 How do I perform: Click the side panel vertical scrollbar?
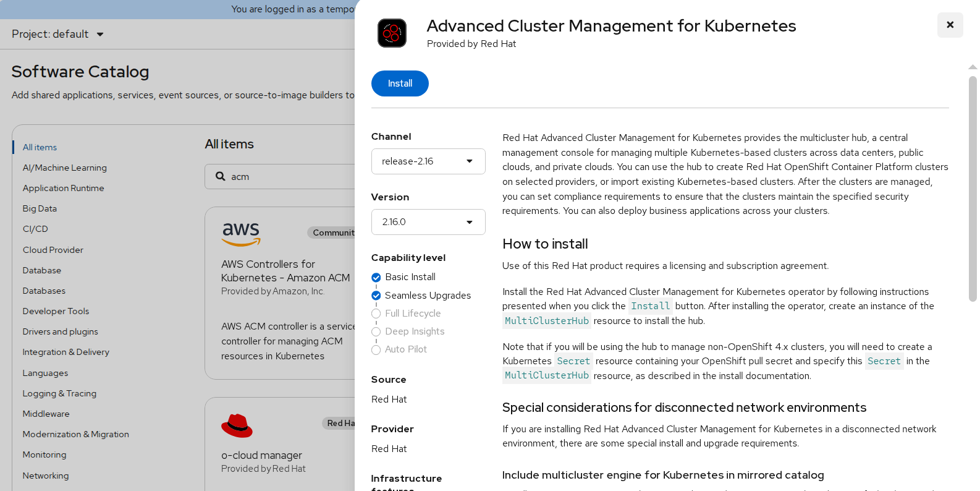pyautogui.click(x=973, y=186)
